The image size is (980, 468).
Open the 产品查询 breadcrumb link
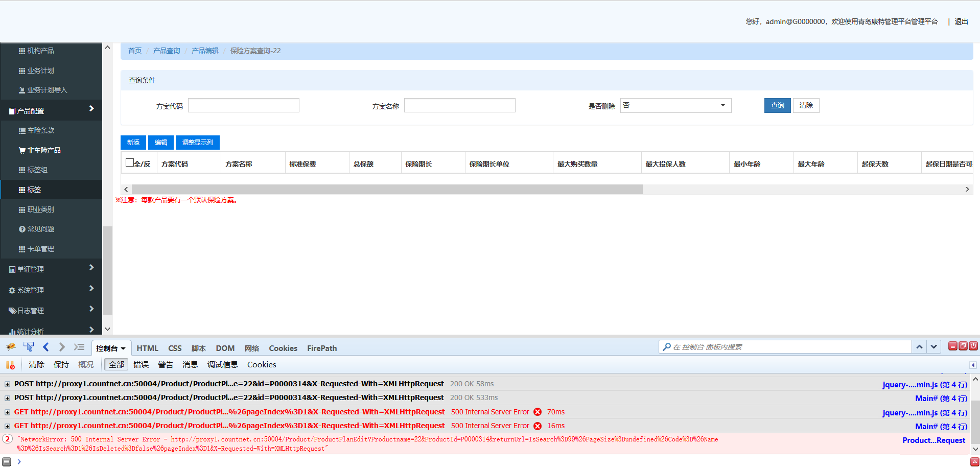coord(167,51)
